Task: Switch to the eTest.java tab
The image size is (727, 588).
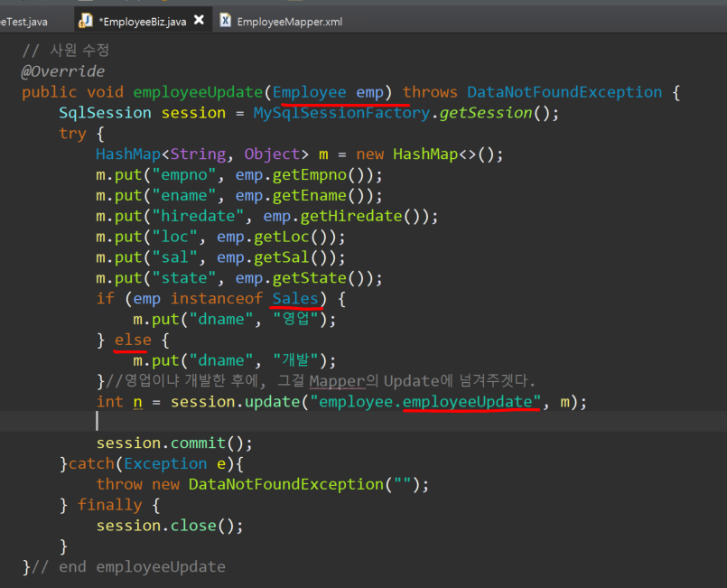Action: pyautogui.click(x=24, y=22)
